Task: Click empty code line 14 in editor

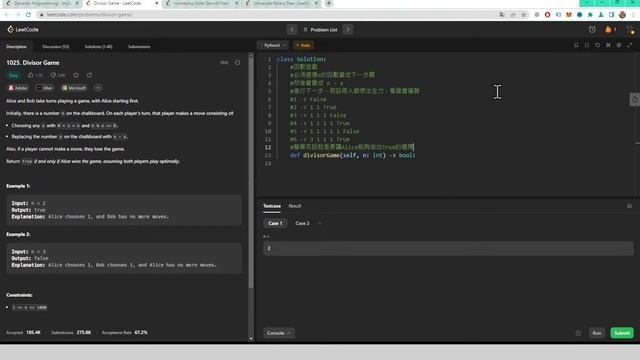Action: [x=449, y=163]
